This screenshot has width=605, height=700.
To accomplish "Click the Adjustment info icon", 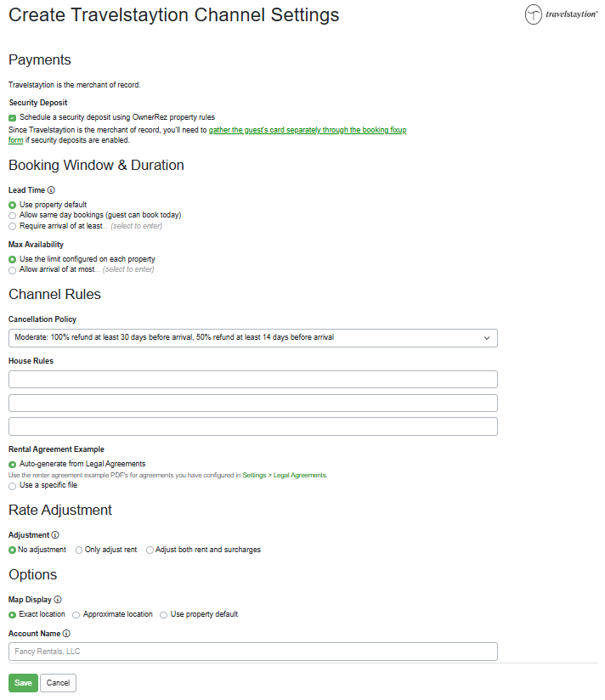I will point(56,535).
